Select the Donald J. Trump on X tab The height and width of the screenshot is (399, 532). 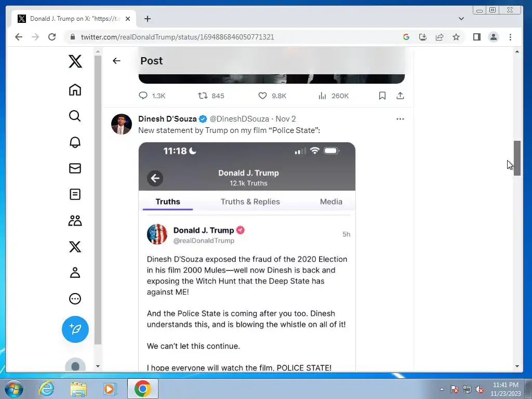(74, 19)
